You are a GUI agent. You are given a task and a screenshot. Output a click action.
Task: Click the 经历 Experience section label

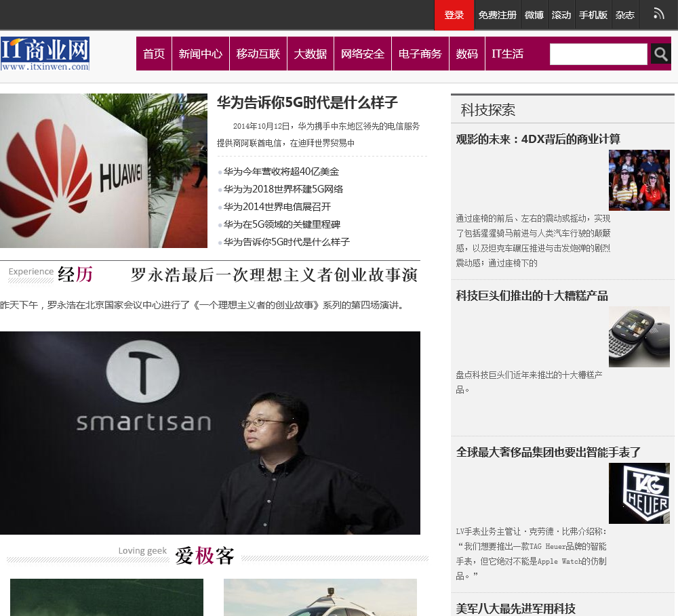[51, 274]
